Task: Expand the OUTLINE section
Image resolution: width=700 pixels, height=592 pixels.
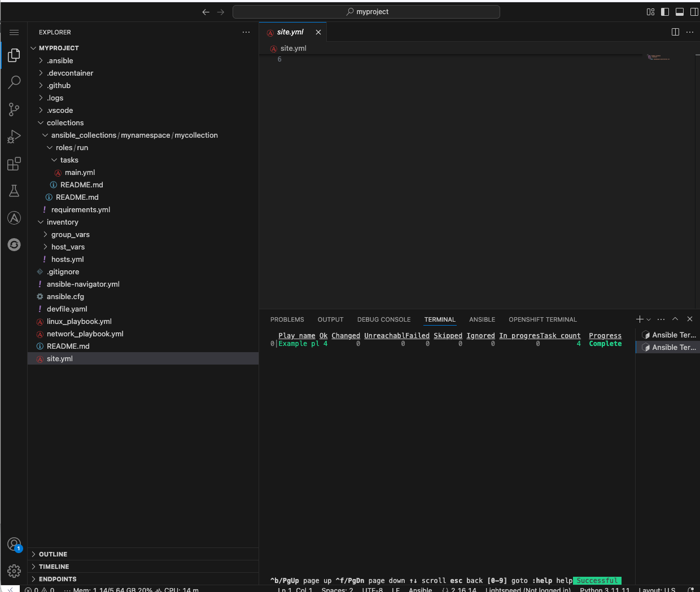Action: coord(54,554)
